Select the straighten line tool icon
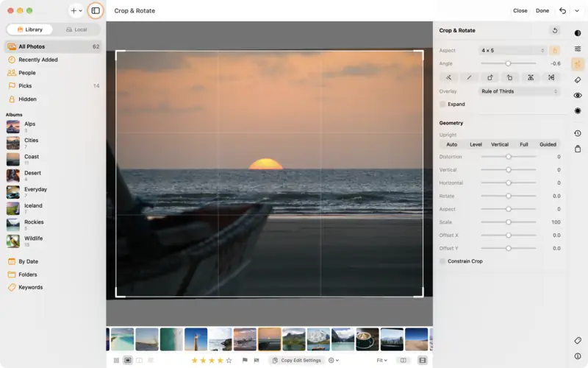 tap(469, 78)
